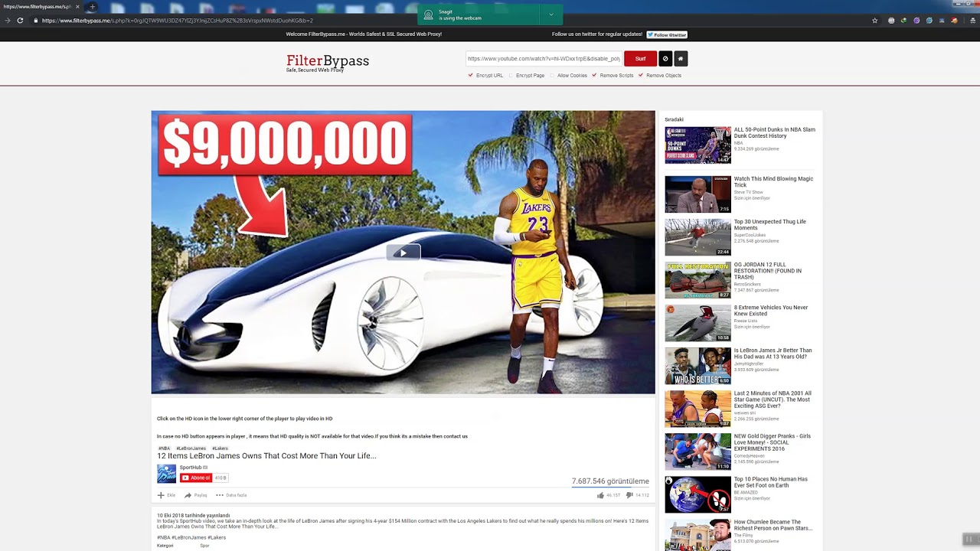Image resolution: width=980 pixels, height=551 pixels.
Task: Enable the Encrypt Page checkbox
Action: [x=511, y=75]
